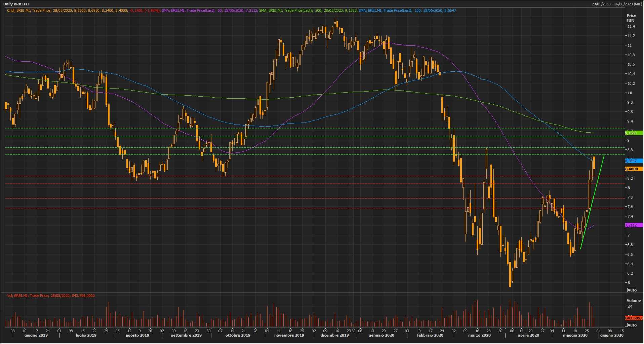Select the blue SMA 100 price tag
Viewport: 644px width, 344px height.
pyautogui.click(x=633, y=161)
